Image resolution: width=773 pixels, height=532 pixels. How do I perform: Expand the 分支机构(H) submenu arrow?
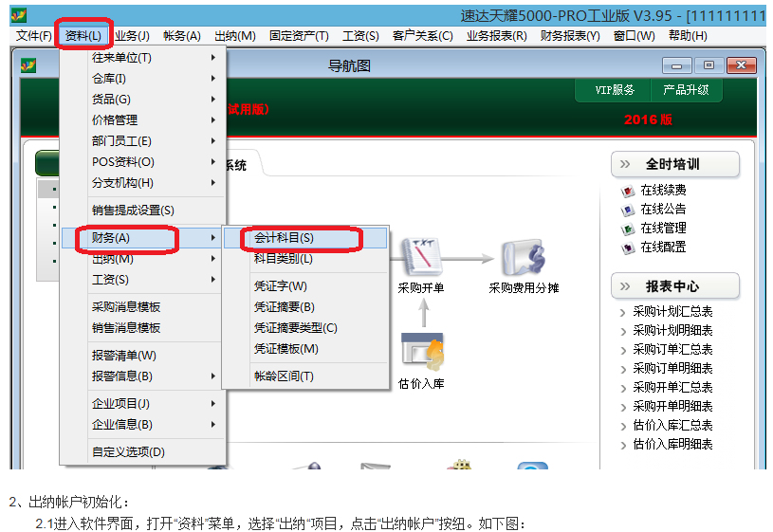[x=213, y=183]
